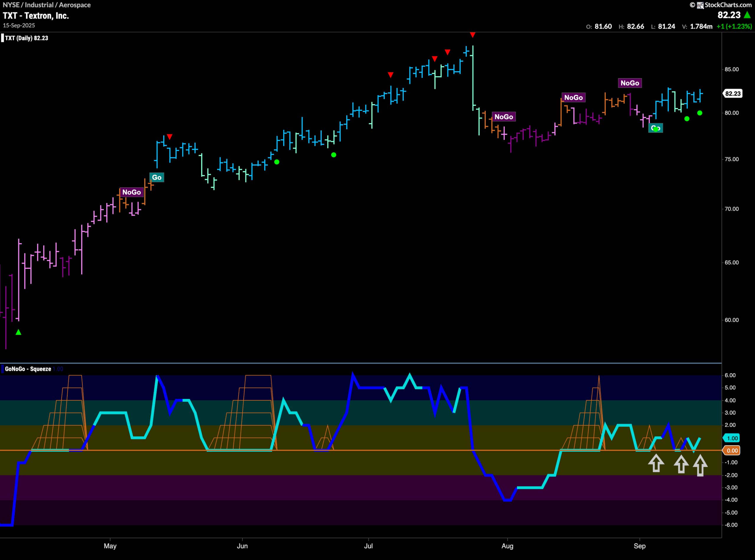Click the green dot in late June
The height and width of the screenshot is (560, 755).
tap(334, 155)
